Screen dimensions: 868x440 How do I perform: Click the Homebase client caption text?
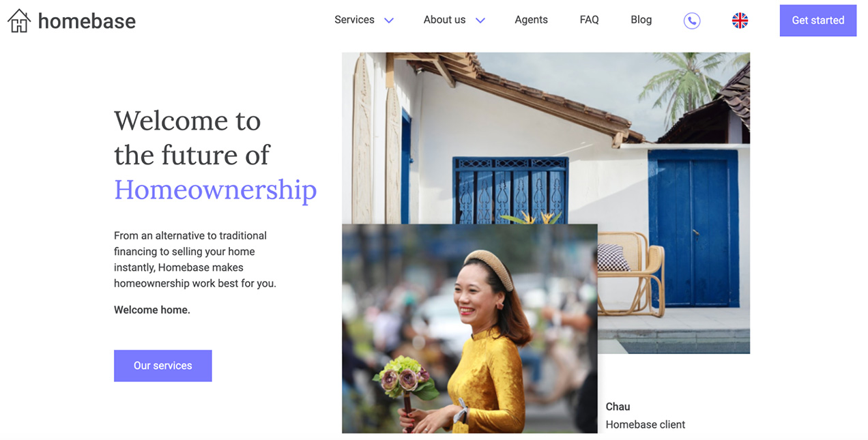646,424
